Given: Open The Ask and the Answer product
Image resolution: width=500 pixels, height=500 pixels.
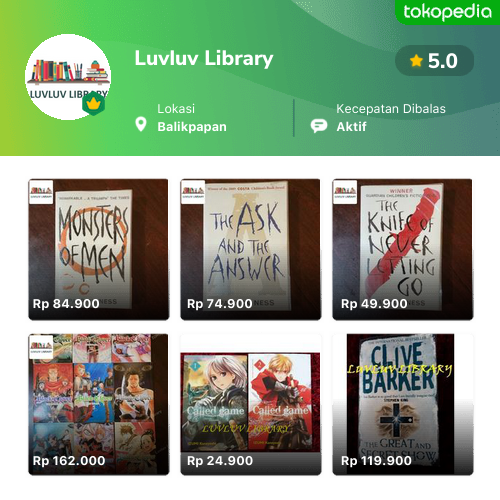Looking at the screenshot, I should tap(251, 249).
